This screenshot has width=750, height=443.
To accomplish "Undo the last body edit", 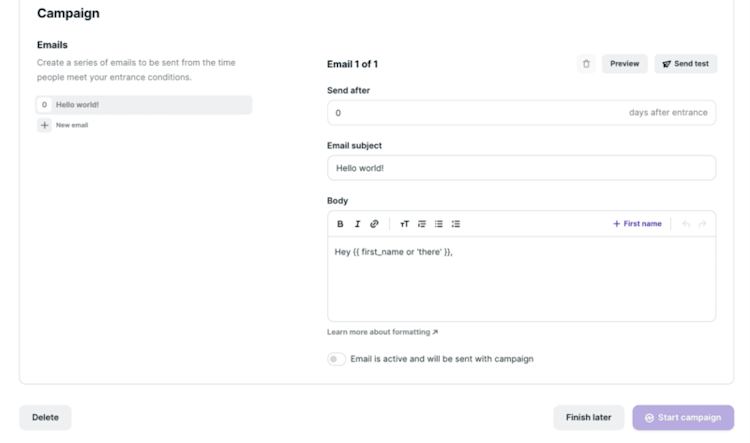I will click(686, 224).
